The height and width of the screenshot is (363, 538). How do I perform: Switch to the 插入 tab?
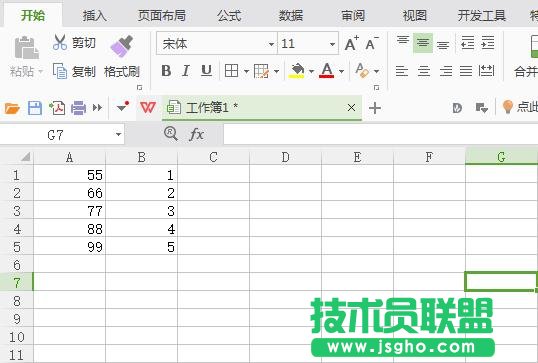(x=95, y=15)
